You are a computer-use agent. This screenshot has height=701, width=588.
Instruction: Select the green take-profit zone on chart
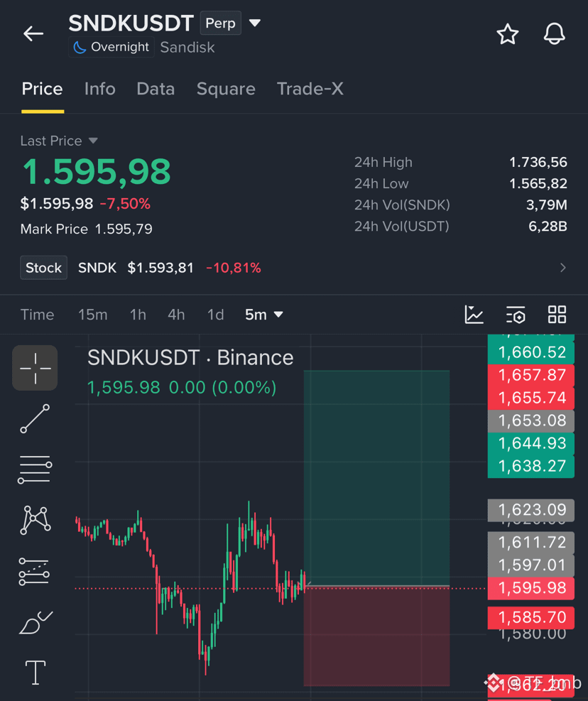(376, 477)
